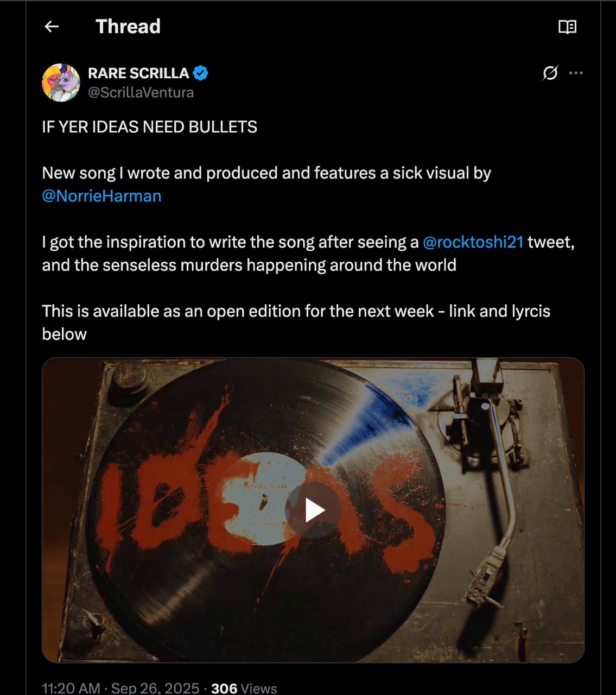
Task: Click the Grok slashed-circle icon
Action: [x=550, y=73]
